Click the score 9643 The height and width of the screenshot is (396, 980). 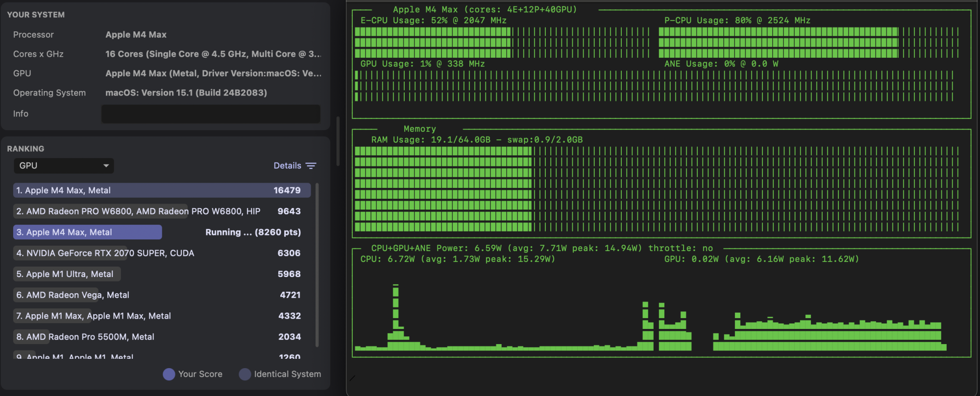289,211
